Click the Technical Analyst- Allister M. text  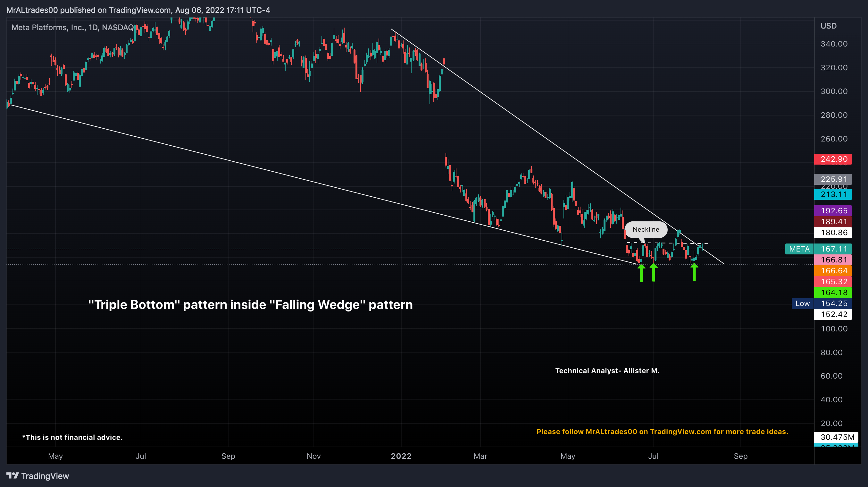607,371
